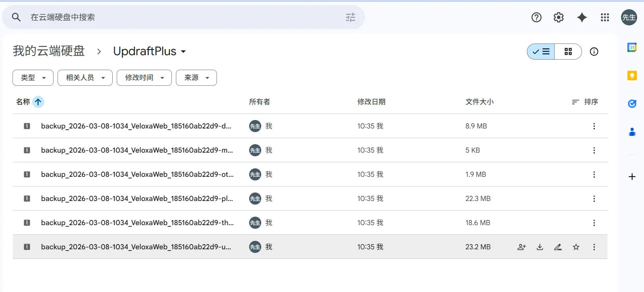Viewport: 644px width, 292px height.
Task: Share the hovered 23.2 MB backup file
Action: click(522, 247)
